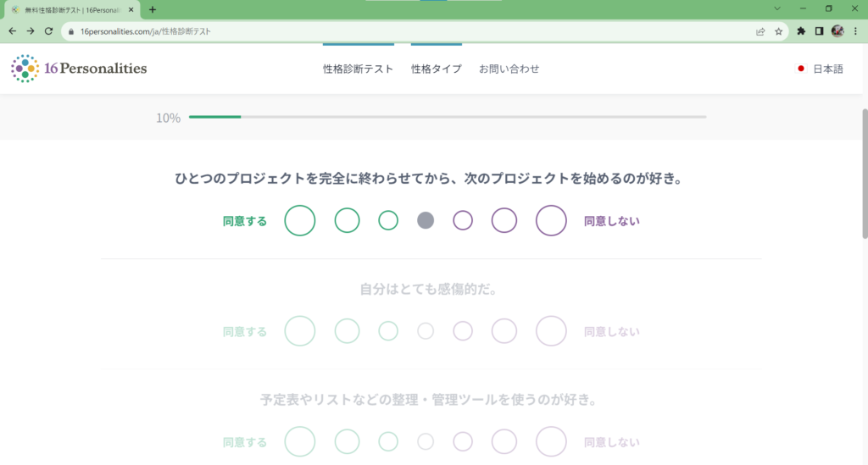Screen dimensions: 868x465
Task: Reload the page with the refresh icon
Action: click(48, 31)
